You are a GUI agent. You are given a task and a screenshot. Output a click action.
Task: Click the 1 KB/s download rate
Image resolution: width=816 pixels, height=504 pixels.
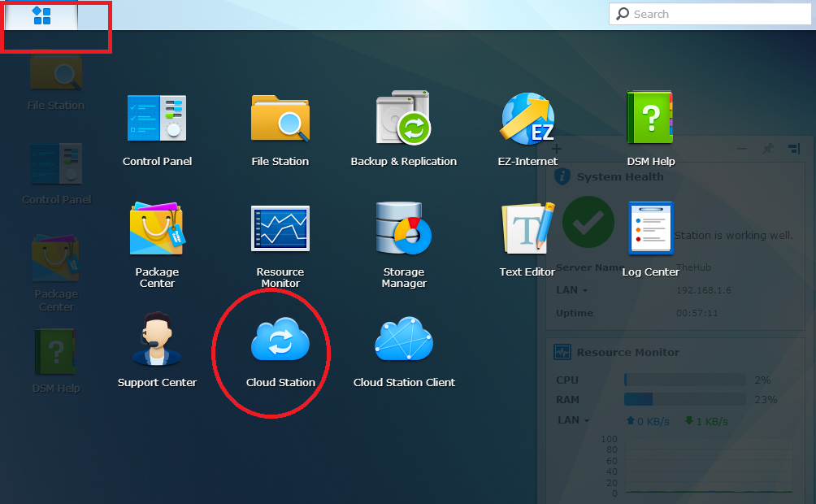point(707,421)
